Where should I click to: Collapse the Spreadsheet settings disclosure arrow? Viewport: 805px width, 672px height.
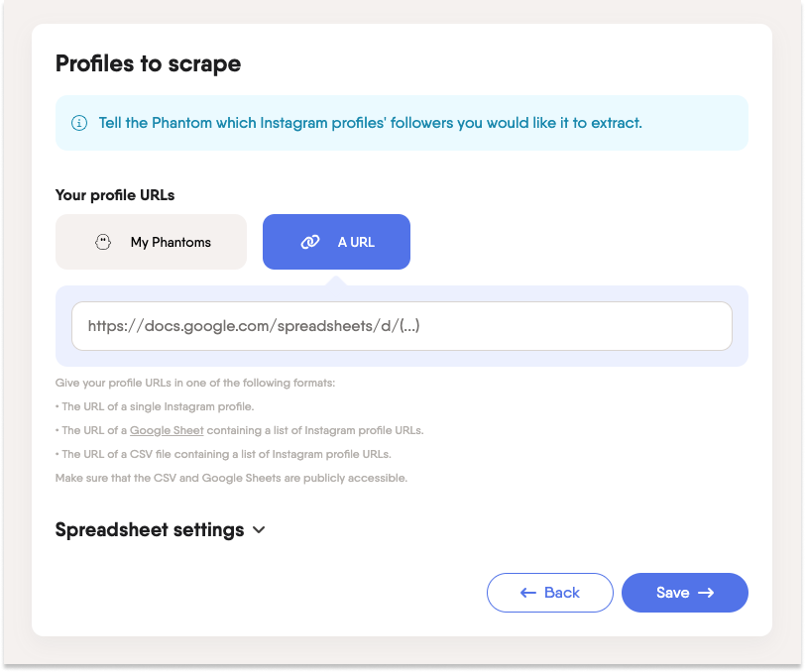point(260,530)
